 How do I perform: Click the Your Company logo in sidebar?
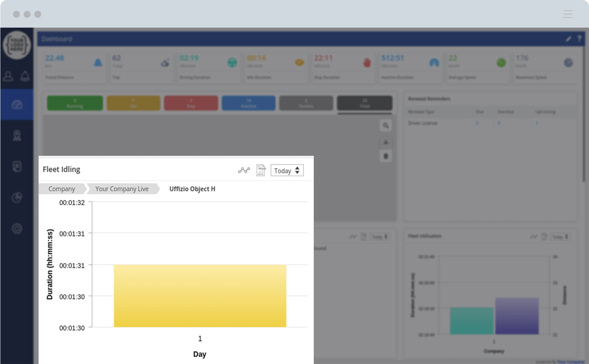17,45
